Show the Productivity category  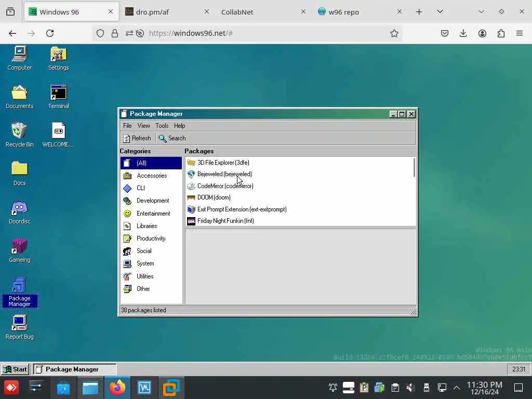tap(151, 238)
